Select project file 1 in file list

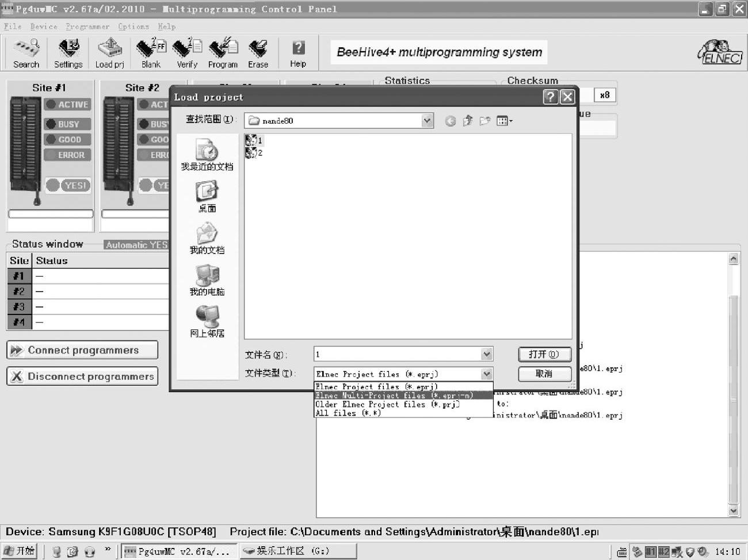(x=254, y=140)
